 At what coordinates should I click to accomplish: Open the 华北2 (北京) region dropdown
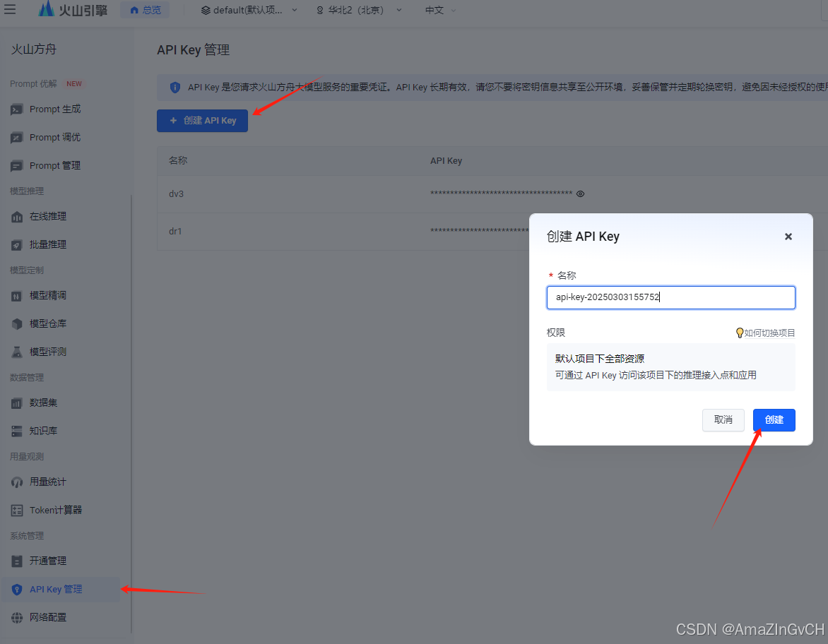359,10
